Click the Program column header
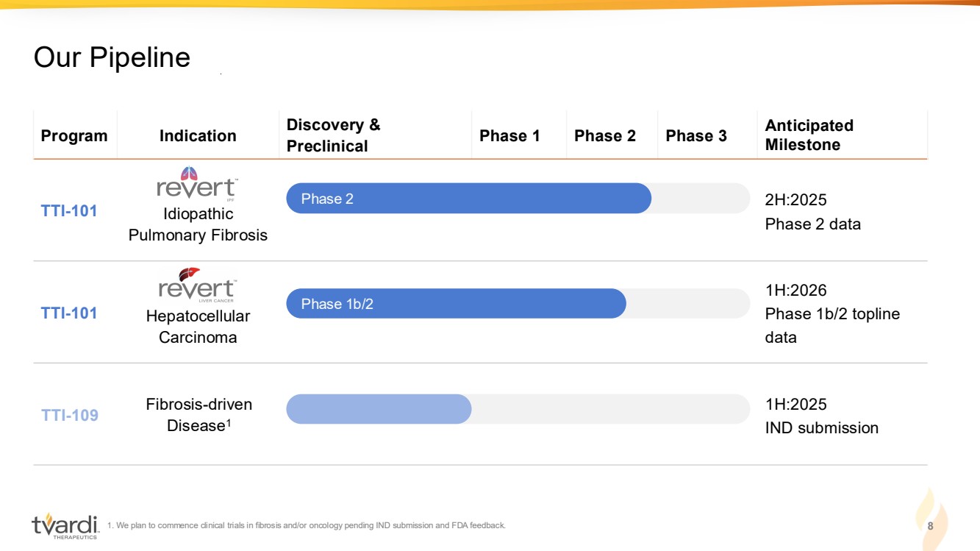 pyautogui.click(x=74, y=136)
